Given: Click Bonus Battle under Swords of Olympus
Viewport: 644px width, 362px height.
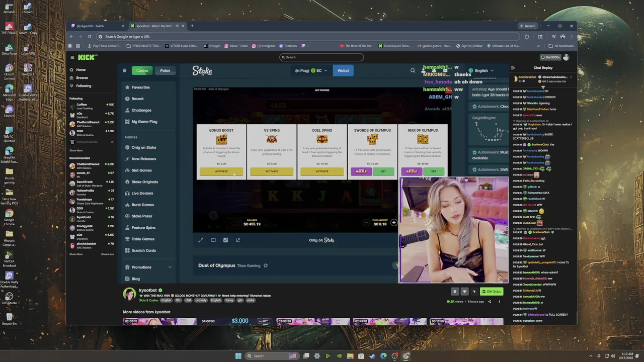Looking at the screenshot, I should (x=361, y=171).
